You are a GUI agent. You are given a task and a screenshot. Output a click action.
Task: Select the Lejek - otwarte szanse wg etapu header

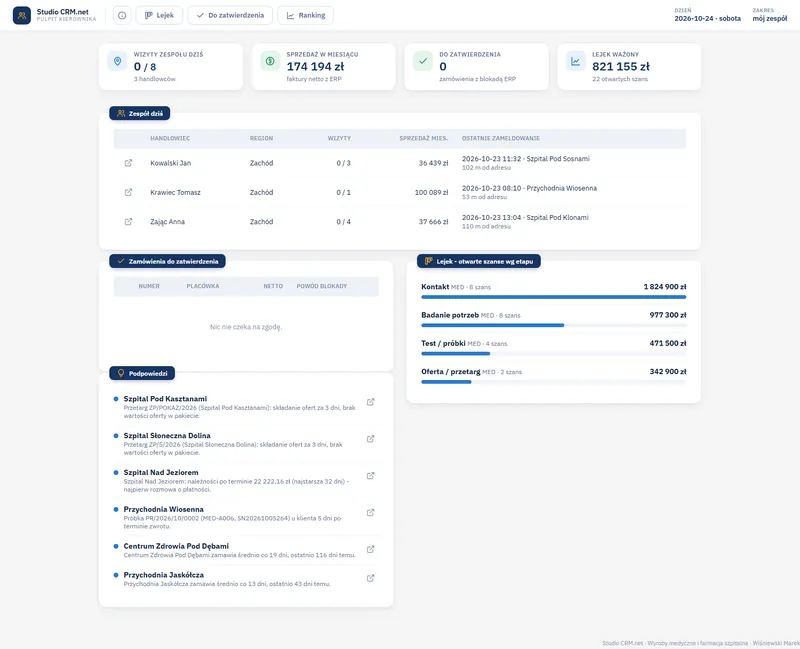(x=479, y=261)
